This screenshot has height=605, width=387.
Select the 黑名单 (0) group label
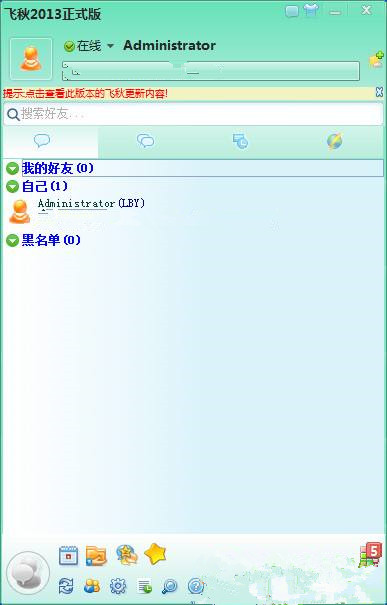pyautogui.click(x=51, y=240)
